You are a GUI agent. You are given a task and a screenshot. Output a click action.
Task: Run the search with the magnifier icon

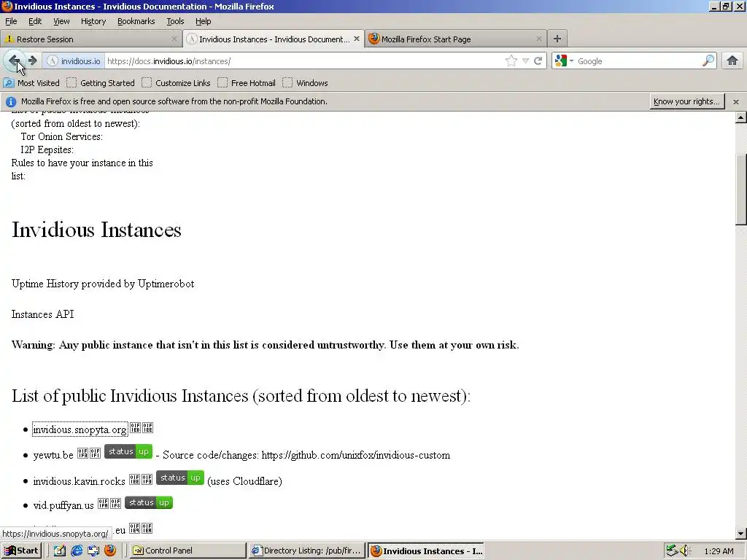coord(708,61)
